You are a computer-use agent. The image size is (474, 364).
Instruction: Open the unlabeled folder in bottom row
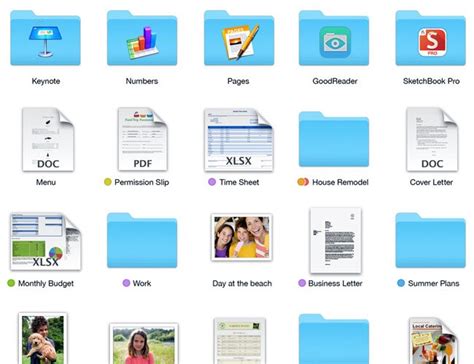[x=334, y=339]
